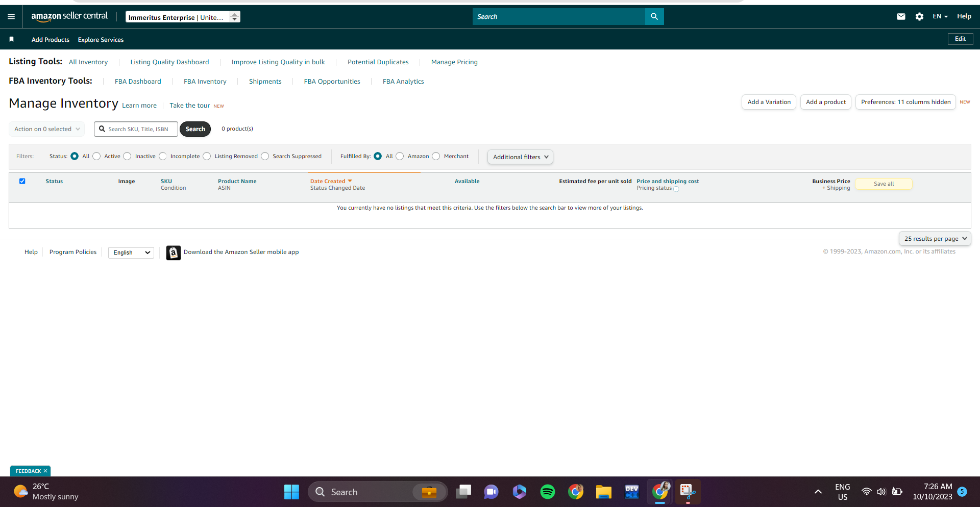
Task: Open FBA Inventory
Action: pyautogui.click(x=205, y=82)
